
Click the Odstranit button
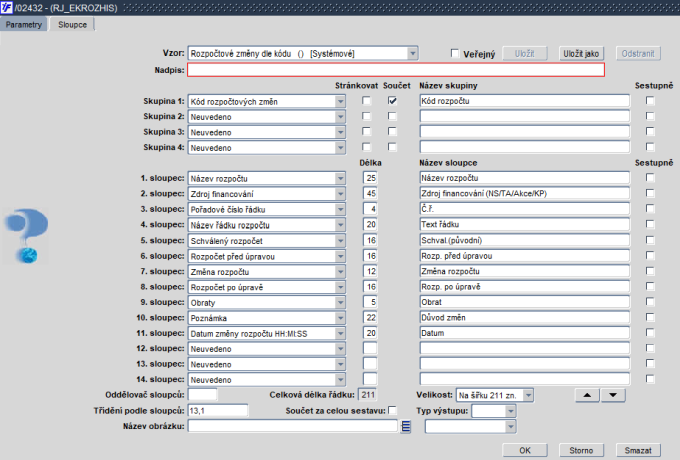[638, 54]
